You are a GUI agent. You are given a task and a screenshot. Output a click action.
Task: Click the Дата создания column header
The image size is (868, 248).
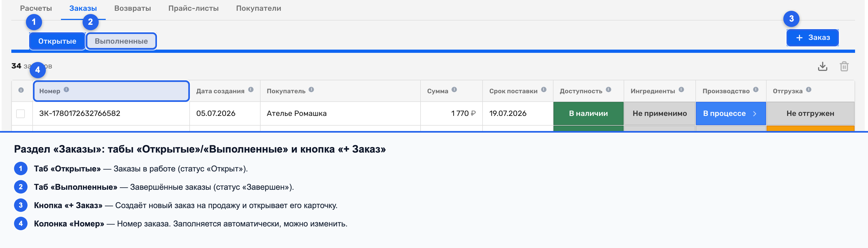225,91
